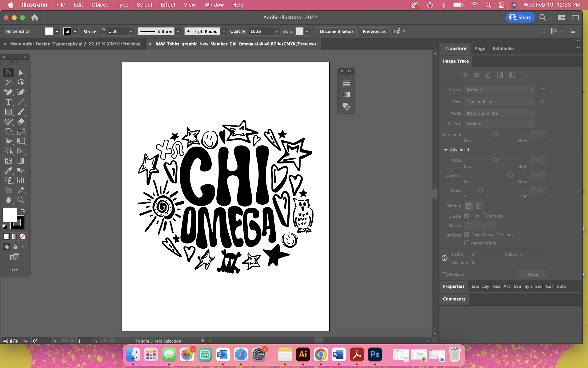Select the Type tool
The image size is (588, 368).
click(x=8, y=102)
